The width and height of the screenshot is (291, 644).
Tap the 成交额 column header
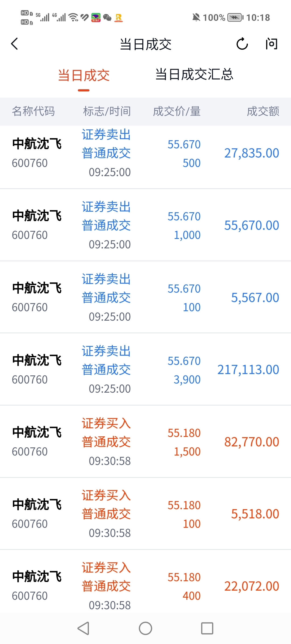(263, 111)
